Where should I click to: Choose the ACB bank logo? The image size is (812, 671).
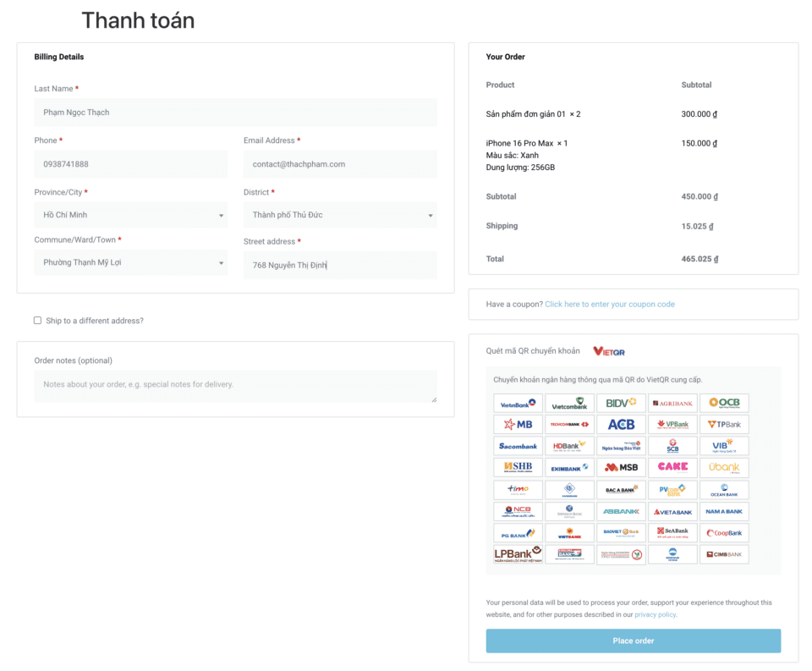621,425
